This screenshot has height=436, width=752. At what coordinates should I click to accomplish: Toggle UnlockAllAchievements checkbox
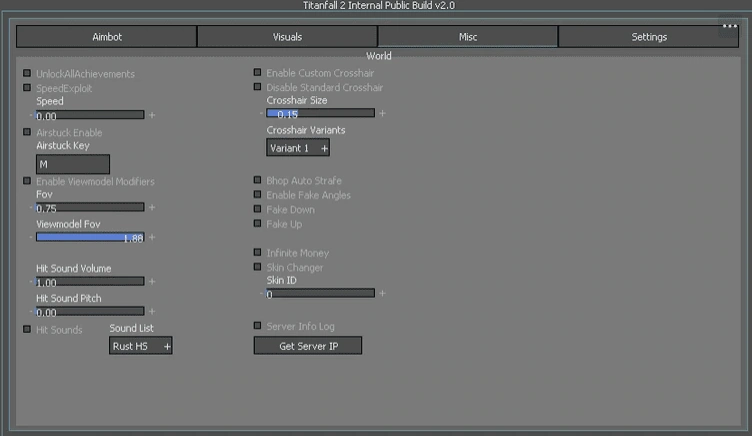click(x=27, y=73)
